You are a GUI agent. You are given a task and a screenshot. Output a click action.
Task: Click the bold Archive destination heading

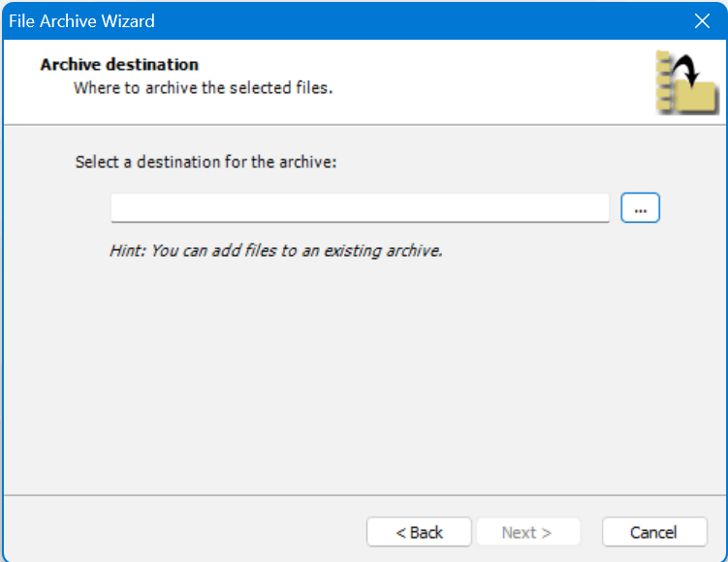click(x=119, y=65)
